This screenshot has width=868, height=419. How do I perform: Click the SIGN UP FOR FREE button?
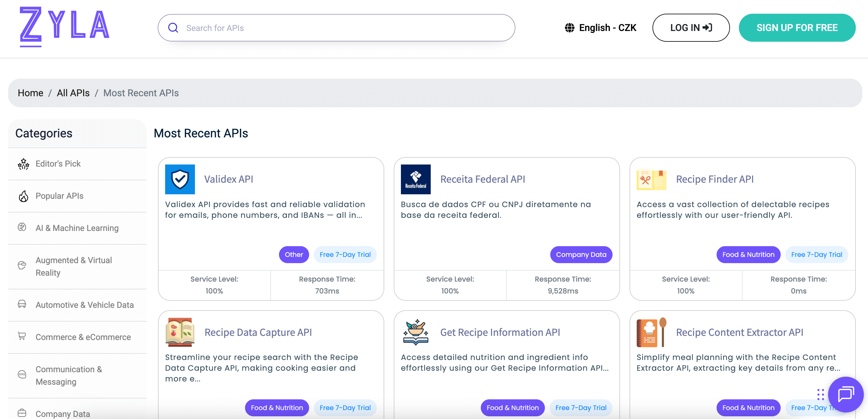(x=797, y=28)
